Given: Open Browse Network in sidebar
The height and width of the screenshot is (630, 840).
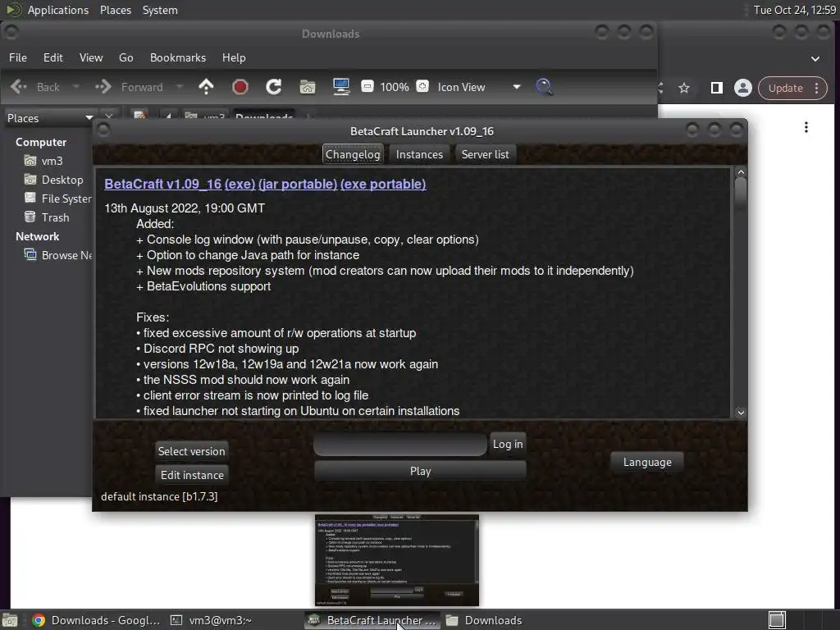Looking at the screenshot, I should (x=58, y=255).
